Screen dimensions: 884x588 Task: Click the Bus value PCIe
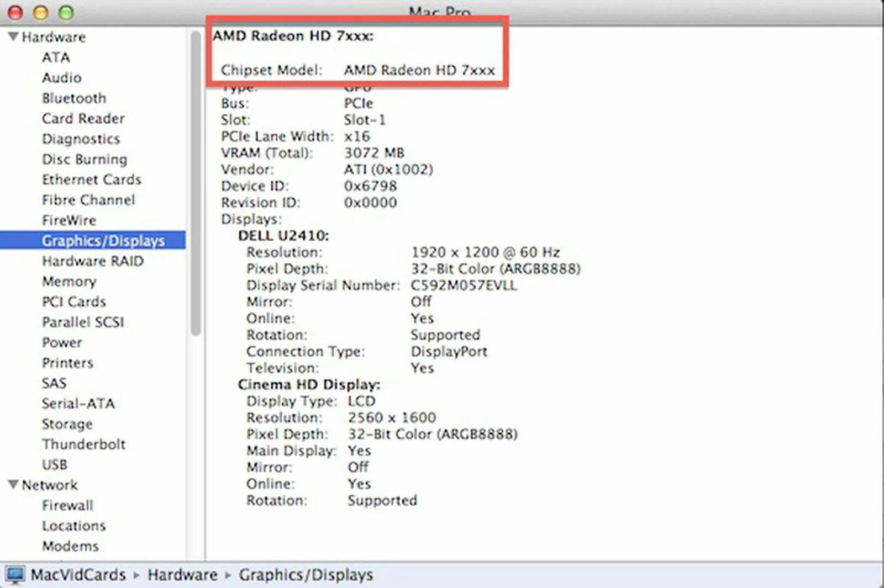point(358,103)
